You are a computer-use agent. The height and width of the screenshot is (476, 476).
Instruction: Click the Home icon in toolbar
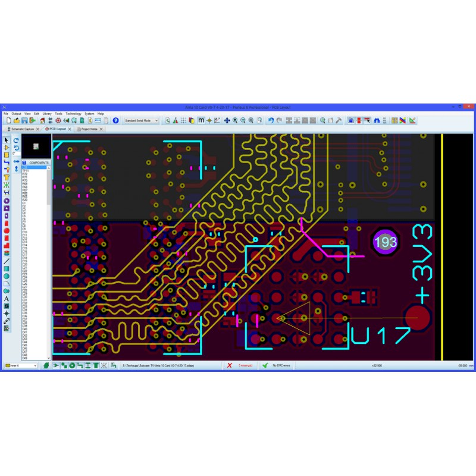(x=42, y=120)
